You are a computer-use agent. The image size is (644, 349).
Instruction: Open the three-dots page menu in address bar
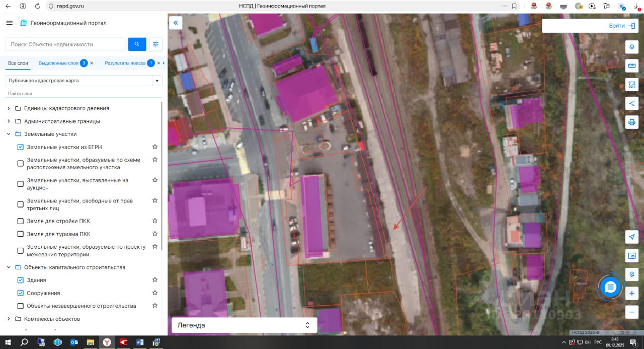[x=505, y=6]
